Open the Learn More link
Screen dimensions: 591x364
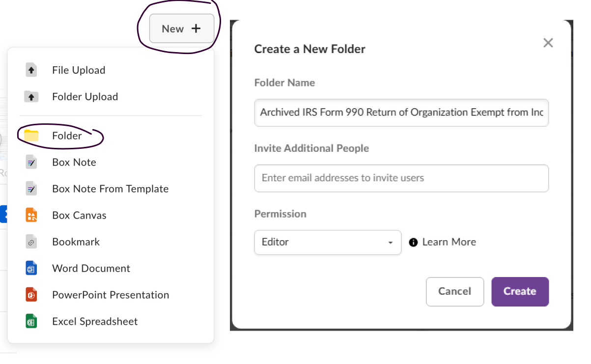(449, 242)
